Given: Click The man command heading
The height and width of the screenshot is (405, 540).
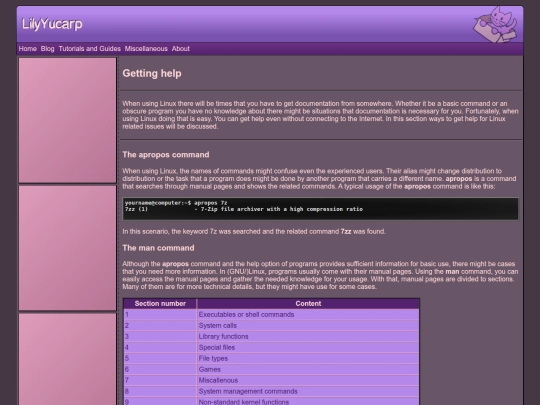Looking at the screenshot, I should [158, 248].
